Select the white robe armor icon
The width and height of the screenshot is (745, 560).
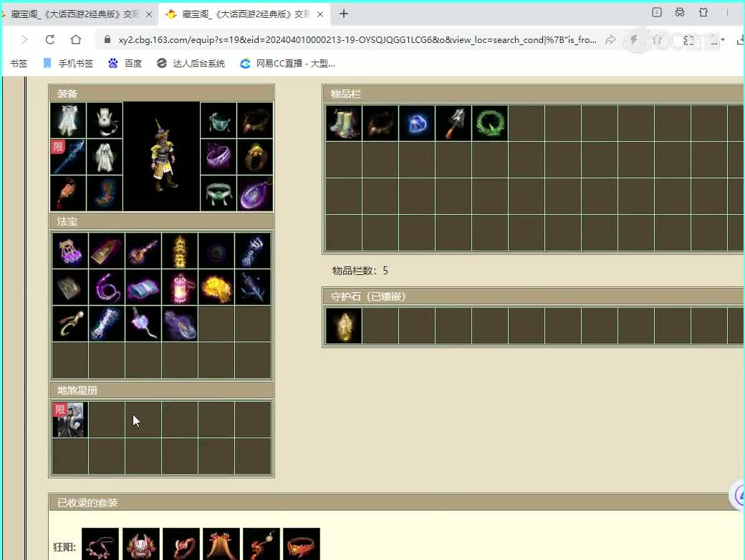pos(105,157)
